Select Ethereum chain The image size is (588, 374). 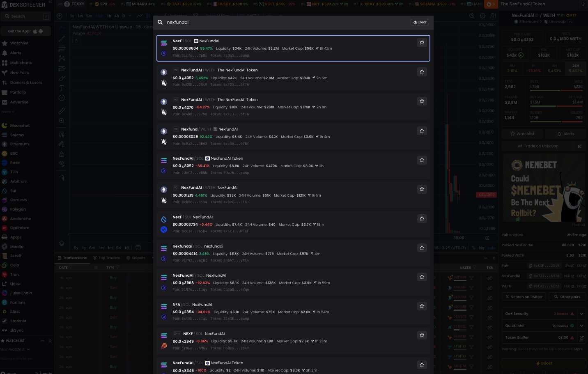pos(19,144)
